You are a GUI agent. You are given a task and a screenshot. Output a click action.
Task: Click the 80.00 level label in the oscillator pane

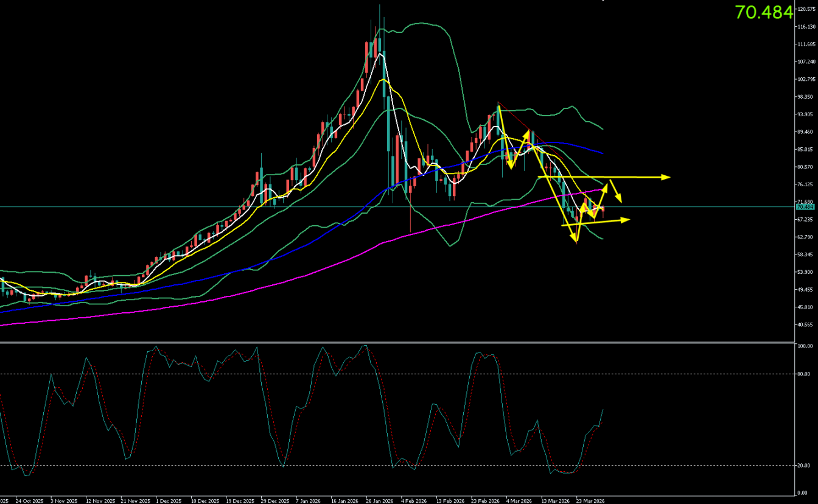[x=804, y=374]
